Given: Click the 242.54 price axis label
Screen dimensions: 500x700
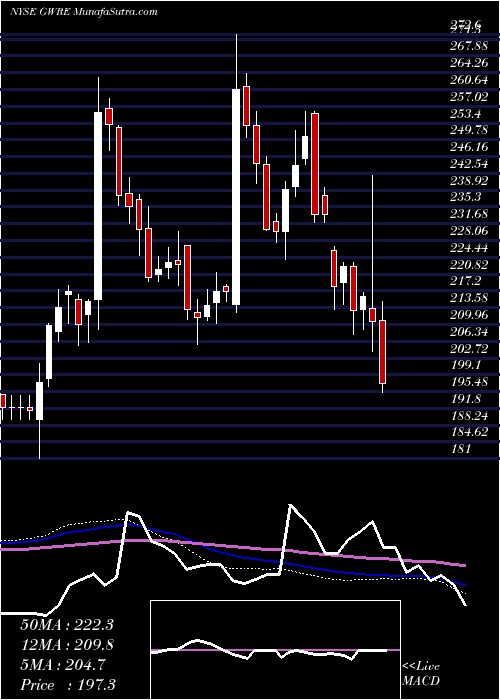Looking at the screenshot, I should pyautogui.click(x=471, y=164).
